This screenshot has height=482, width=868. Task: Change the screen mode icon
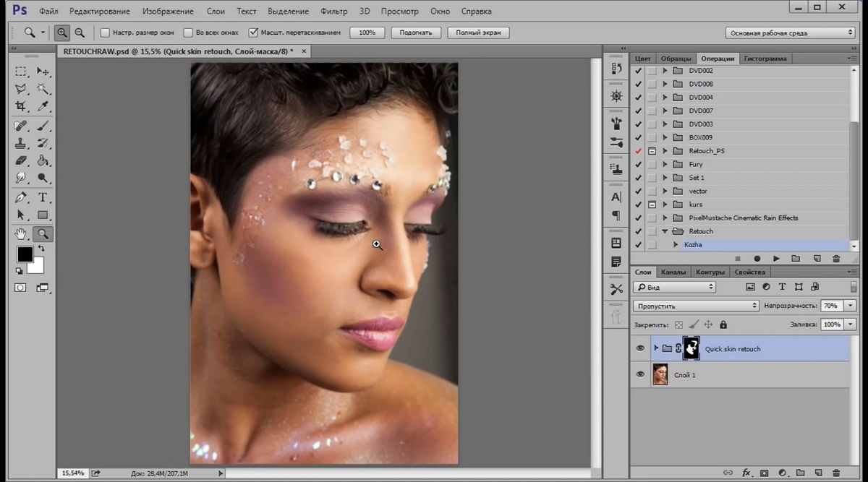42,287
